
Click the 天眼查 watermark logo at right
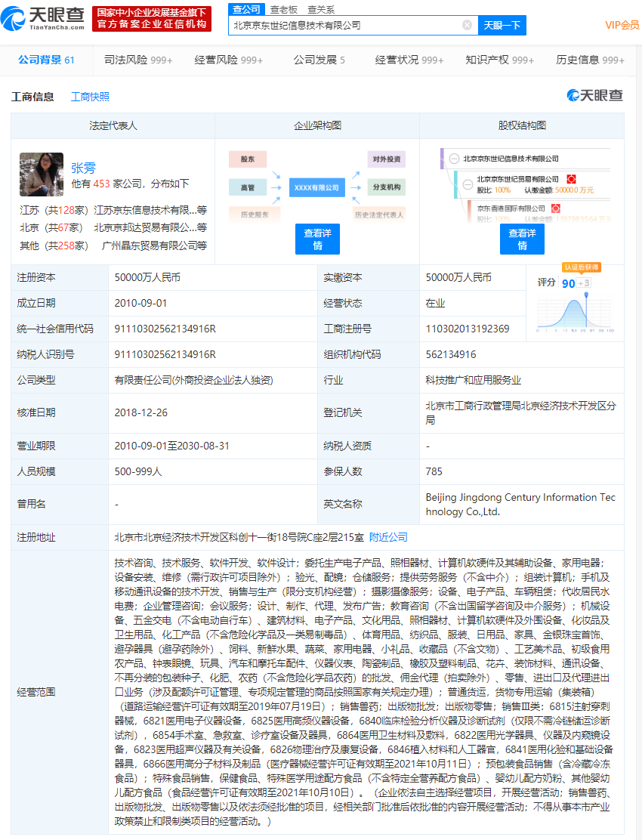click(595, 95)
